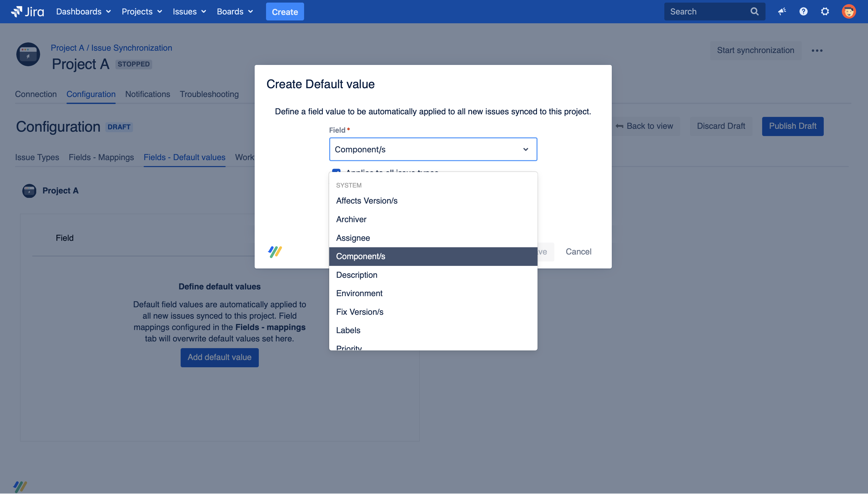Image resolution: width=868 pixels, height=494 pixels.
Task: Open Help via the question mark icon
Action: [804, 11]
